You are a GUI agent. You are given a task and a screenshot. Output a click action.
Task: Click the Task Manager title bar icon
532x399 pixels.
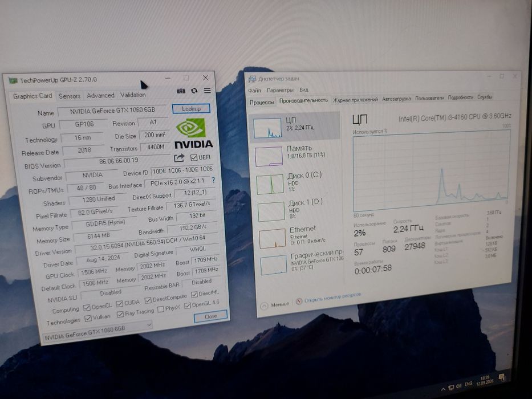252,79
